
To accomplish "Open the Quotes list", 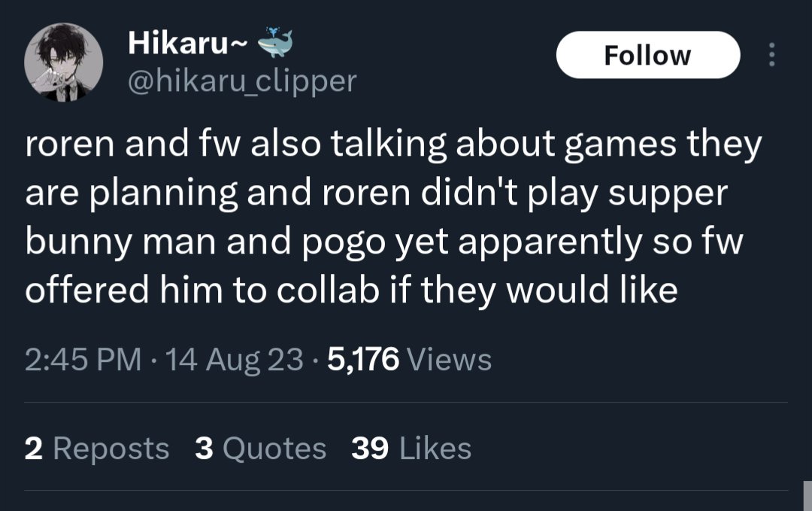I will click(274, 449).
